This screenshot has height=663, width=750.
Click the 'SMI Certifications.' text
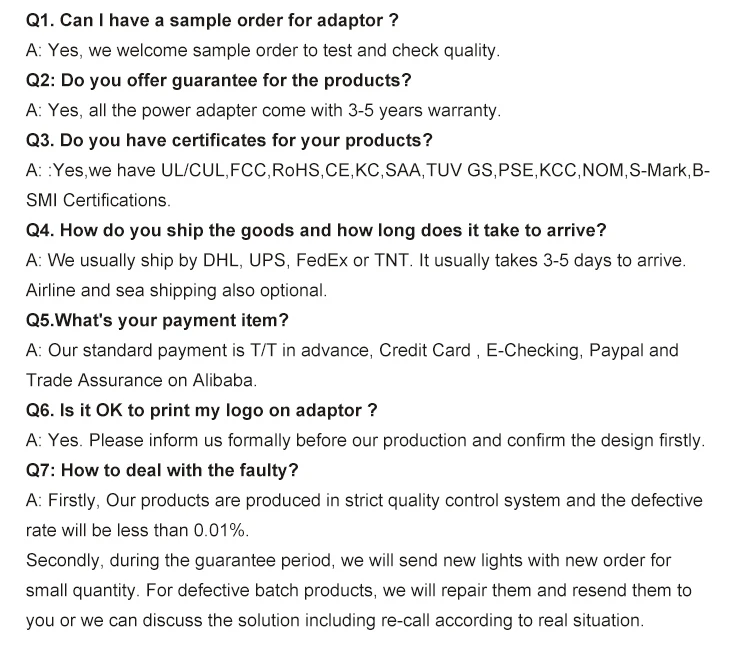point(98,200)
